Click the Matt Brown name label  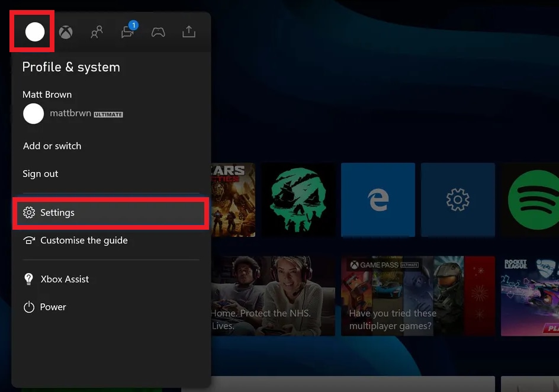(47, 94)
